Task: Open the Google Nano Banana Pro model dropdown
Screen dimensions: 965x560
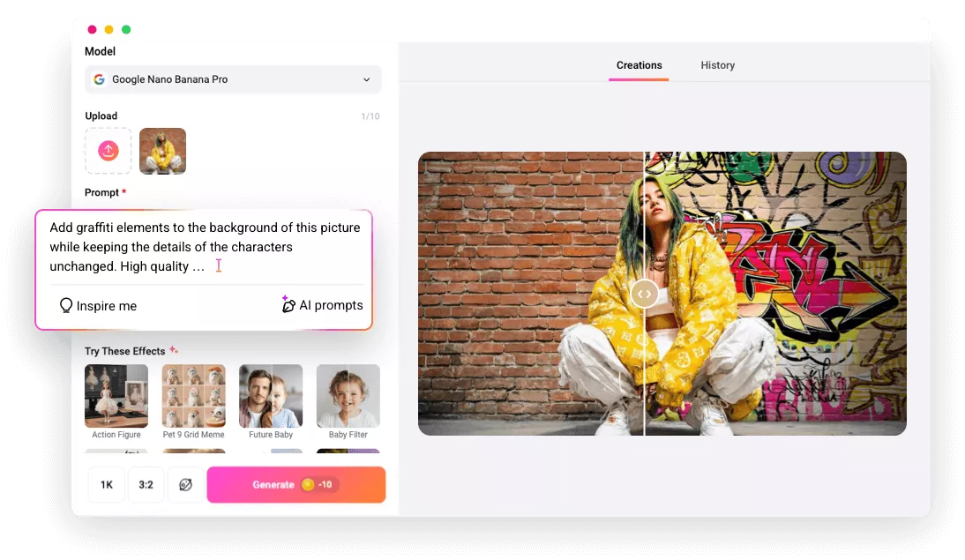Action: pyautogui.click(x=232, y=79)
